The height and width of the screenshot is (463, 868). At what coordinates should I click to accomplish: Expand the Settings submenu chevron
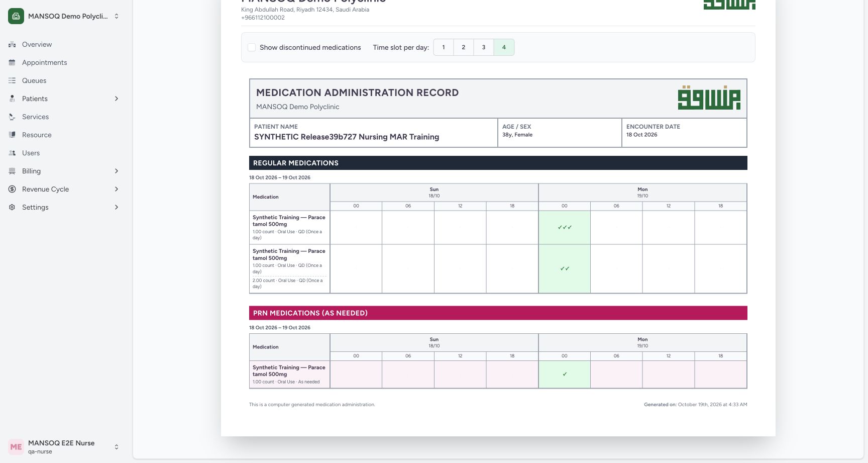point(117,207)
